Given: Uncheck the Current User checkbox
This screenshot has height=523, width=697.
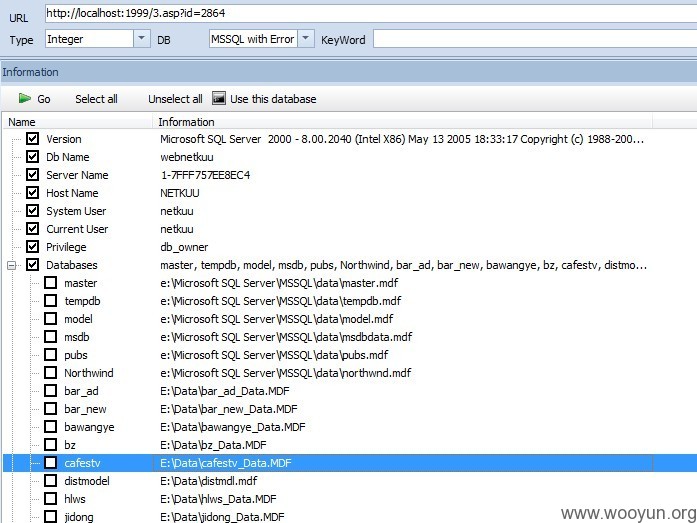Looking at the screenshot, I should pyautogui.click(x=32, y=228).
